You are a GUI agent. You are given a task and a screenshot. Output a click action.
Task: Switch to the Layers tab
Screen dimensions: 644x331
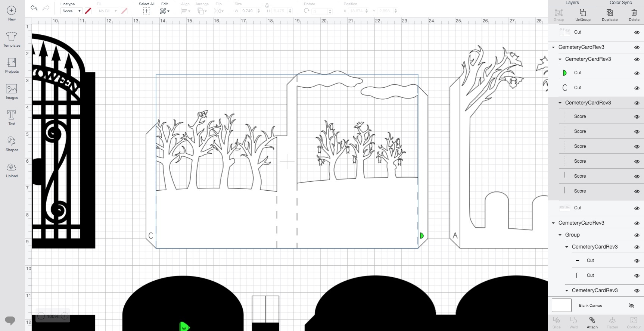point(572,3)
